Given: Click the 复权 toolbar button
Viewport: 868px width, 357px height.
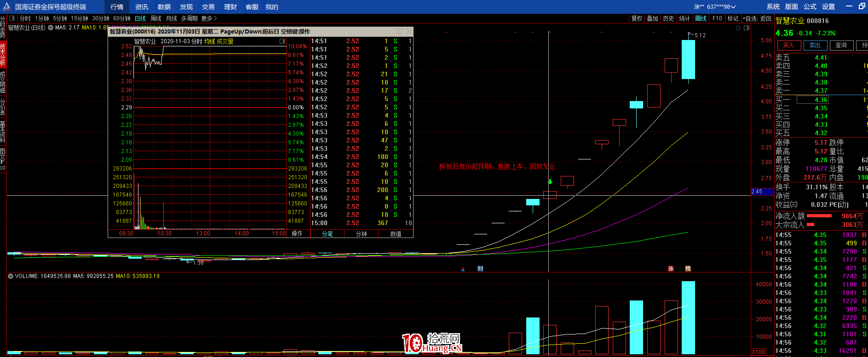Looking at the screenshot, I should (x=637, y=18).
